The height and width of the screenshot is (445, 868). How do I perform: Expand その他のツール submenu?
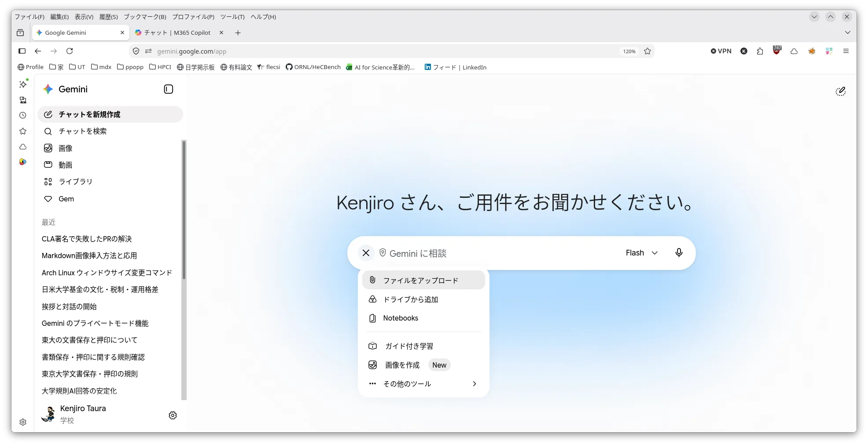point(423,384)
